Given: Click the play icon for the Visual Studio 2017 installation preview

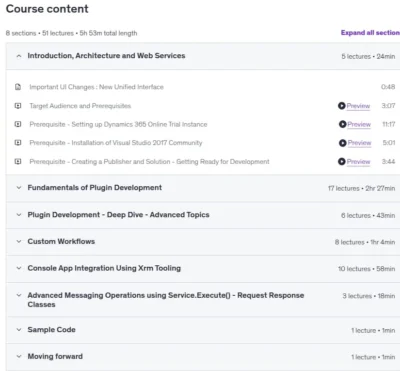Looking at the screenshot, I should pos(343,143).
